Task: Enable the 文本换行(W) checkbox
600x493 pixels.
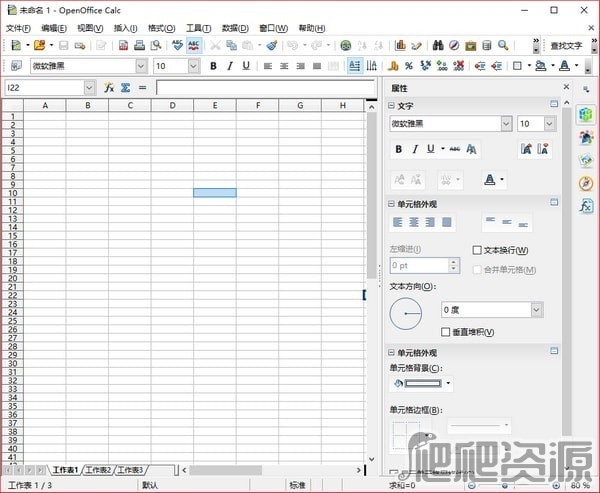Action: [x=477, y=250]
